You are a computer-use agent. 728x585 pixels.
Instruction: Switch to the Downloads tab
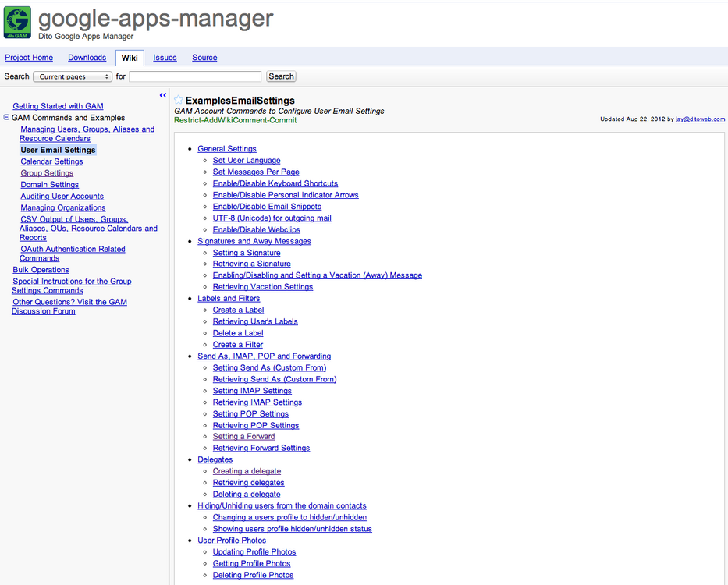(x=87, y=58)
